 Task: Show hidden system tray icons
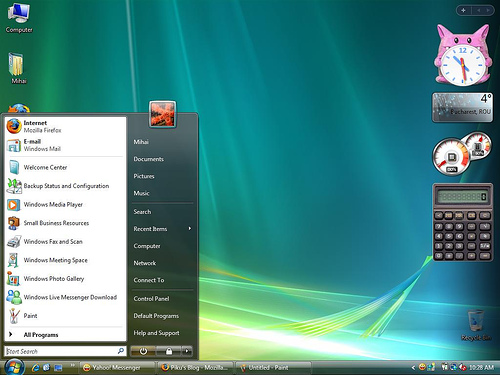(413, 367)
